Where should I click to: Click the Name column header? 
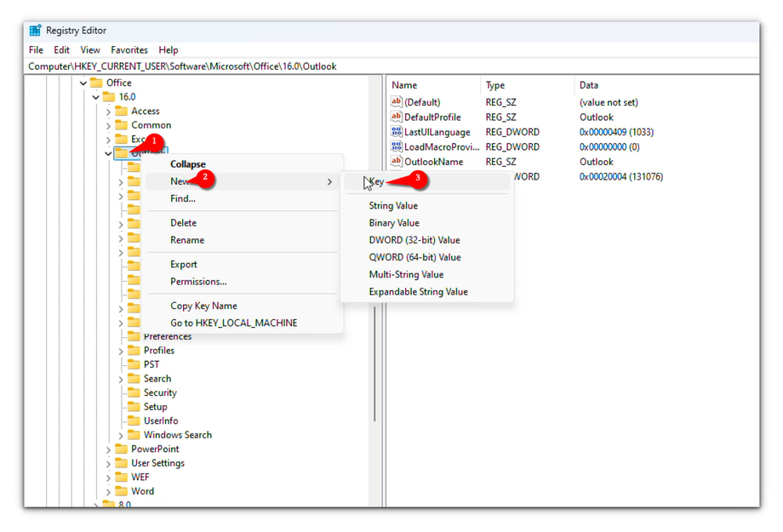click(x=433, y=85)
